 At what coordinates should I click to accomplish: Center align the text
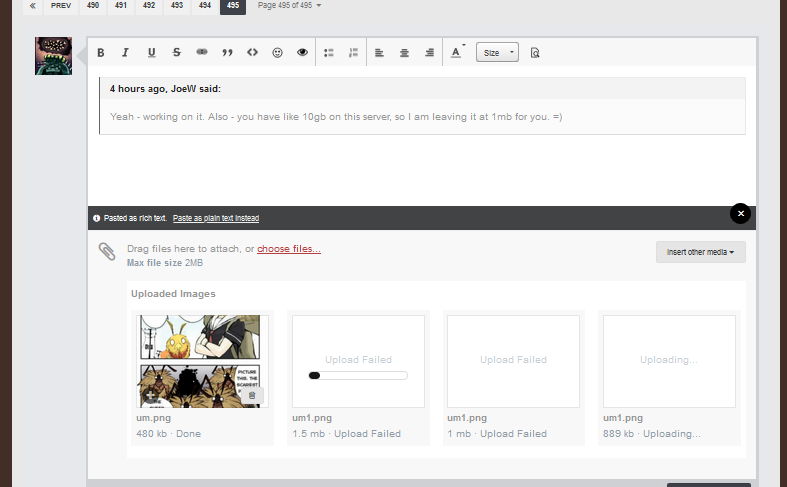tap(404, 52)
